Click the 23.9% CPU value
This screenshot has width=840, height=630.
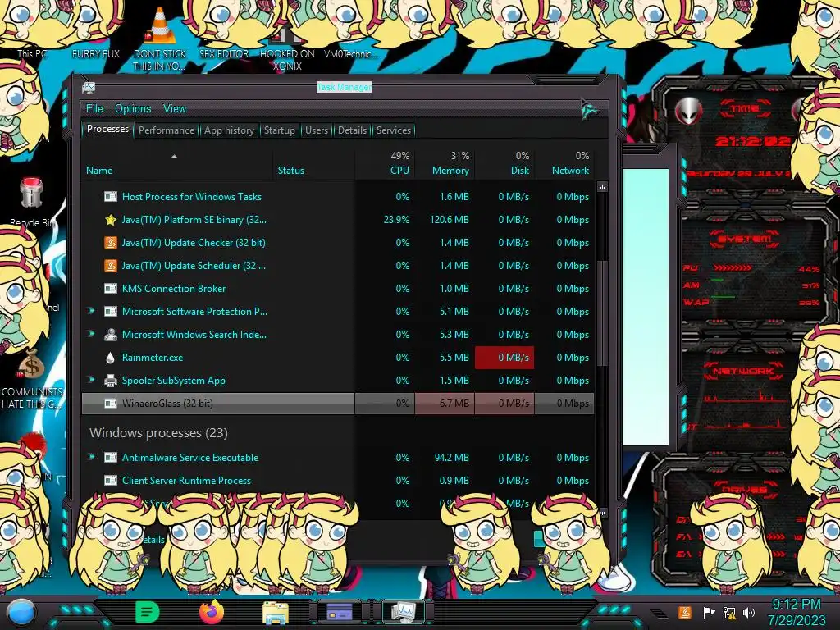(x=396, y=220)
